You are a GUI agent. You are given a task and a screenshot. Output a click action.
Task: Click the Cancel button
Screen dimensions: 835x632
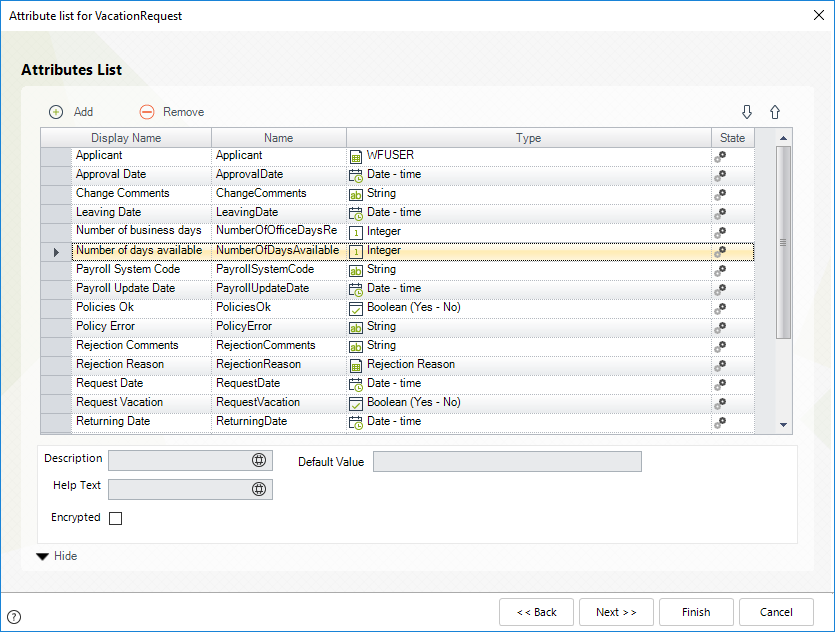pyautogui.click(x=776, y=612)
